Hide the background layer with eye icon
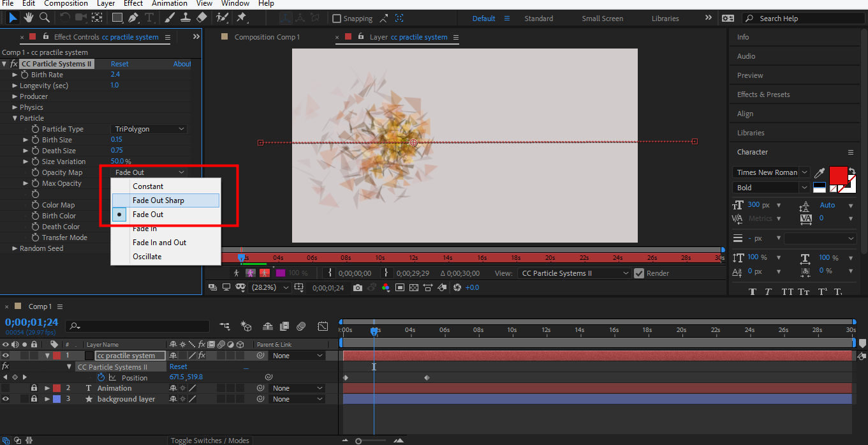Screen dimensions: 868x445 (6, 399)
